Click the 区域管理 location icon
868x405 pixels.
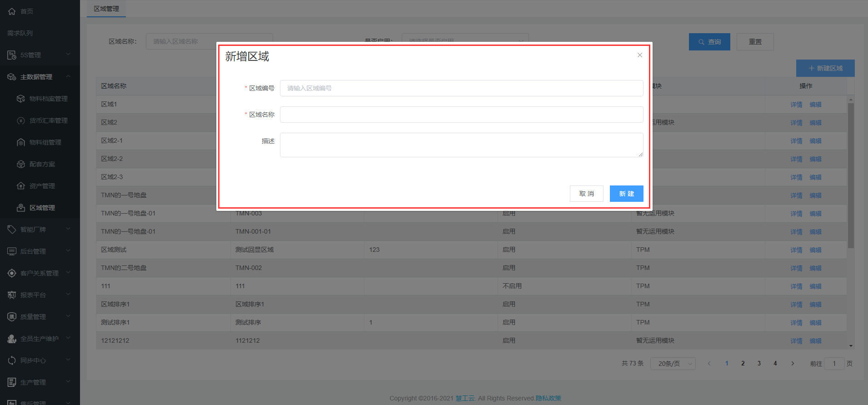click(x=21, y=208)
